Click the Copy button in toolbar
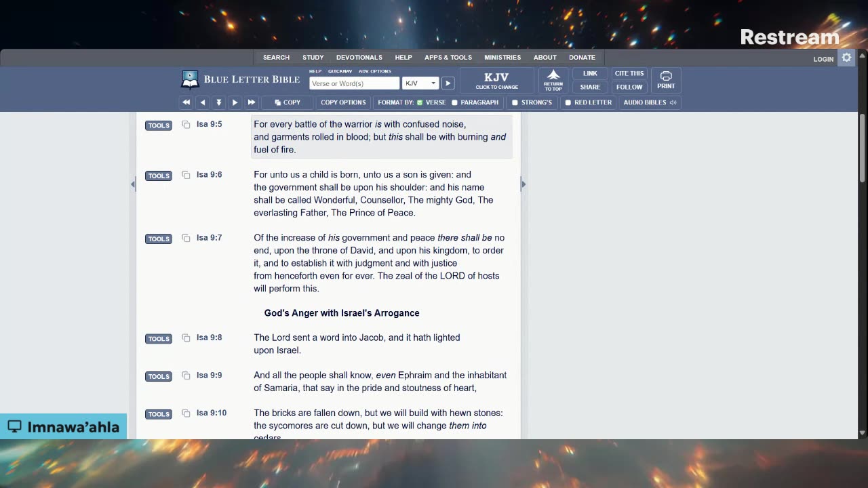 [x=288, y=102]
